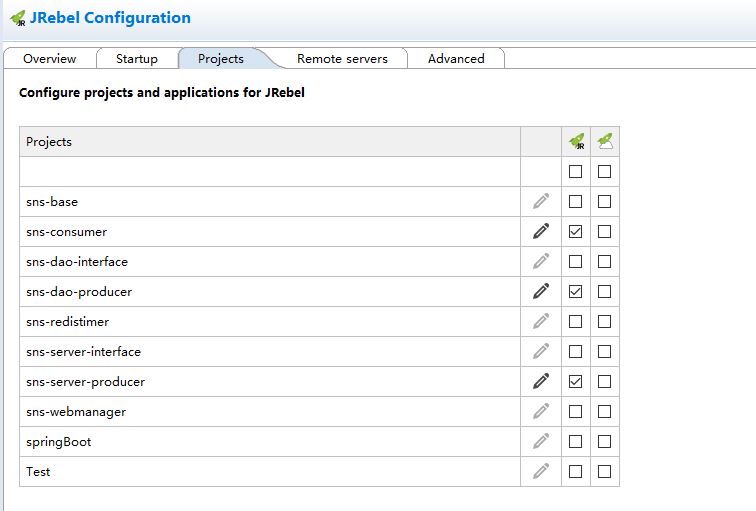Select the Test project name
756x511 pixels.
[x=38, y=471]
